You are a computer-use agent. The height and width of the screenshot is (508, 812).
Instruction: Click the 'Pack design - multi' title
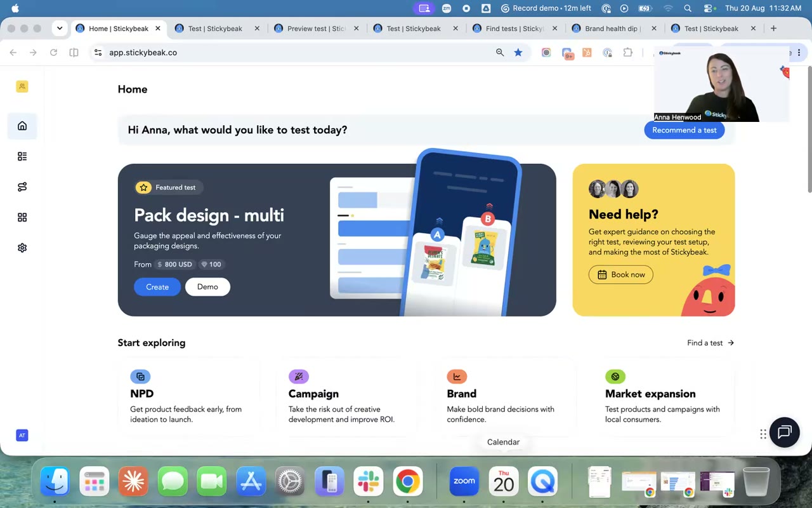pos(209,215)
